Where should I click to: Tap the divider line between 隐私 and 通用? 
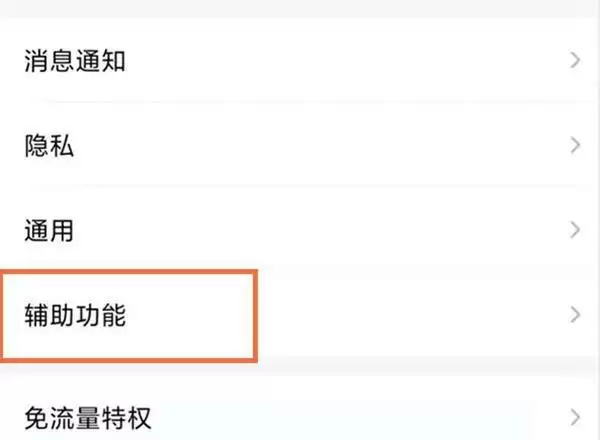pos(300,189)
